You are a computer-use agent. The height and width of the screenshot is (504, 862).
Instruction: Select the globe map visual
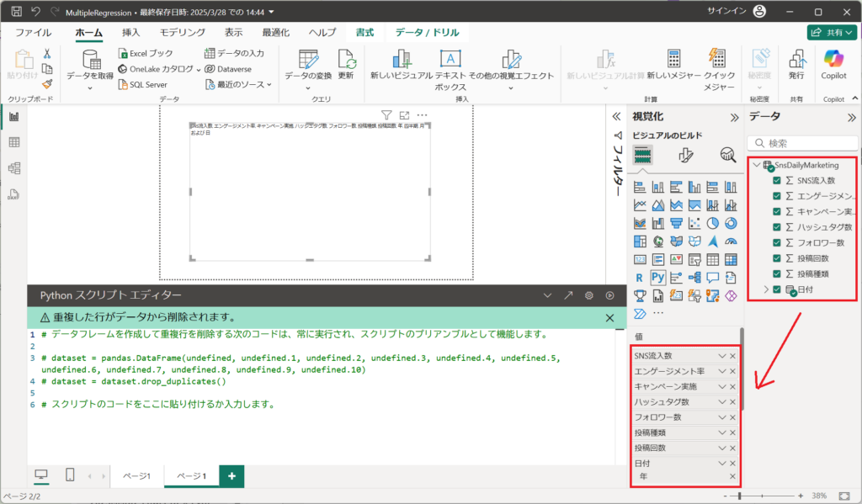(x=658, y=241)
